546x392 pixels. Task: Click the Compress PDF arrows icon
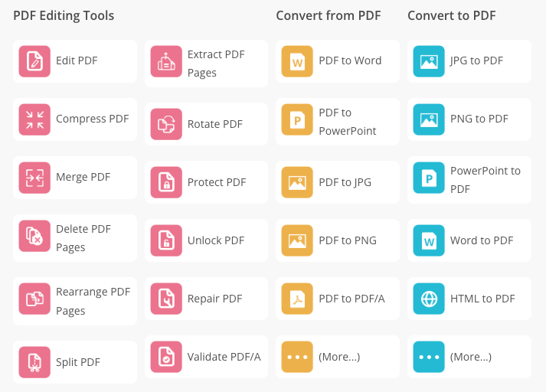34,119
